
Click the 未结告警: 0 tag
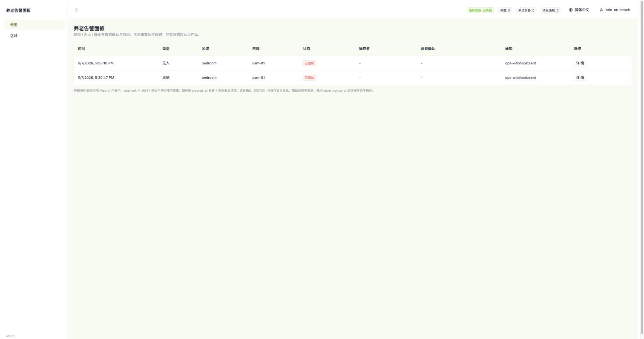click(526, 10)
